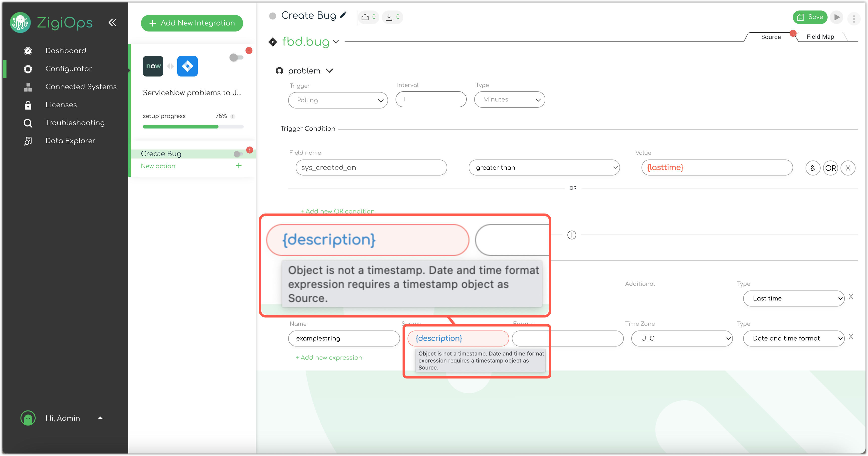Remove trigger condition with the X button

coord(848,168)
